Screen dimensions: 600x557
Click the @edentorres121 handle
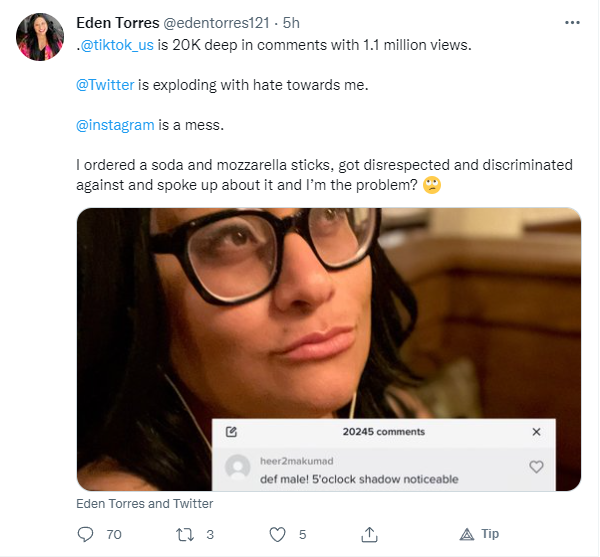click(x=217, y=23)
